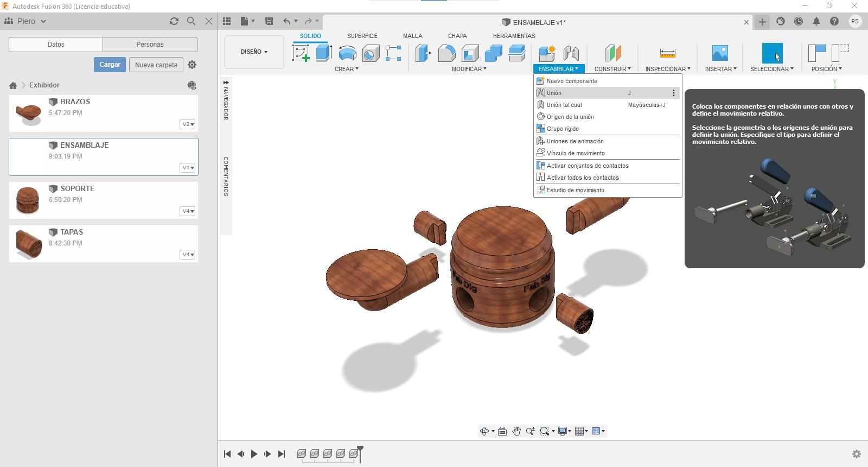Choose Unión tal cual menu item
868x467 pixels.
608,105
